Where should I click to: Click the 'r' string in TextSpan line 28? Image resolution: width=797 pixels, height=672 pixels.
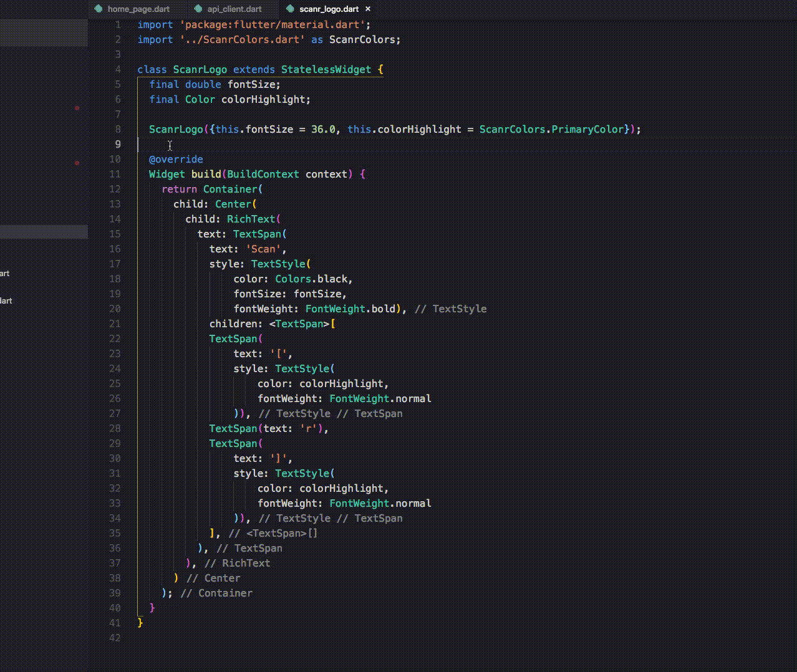pyautogui.click(x=308, y=428)
